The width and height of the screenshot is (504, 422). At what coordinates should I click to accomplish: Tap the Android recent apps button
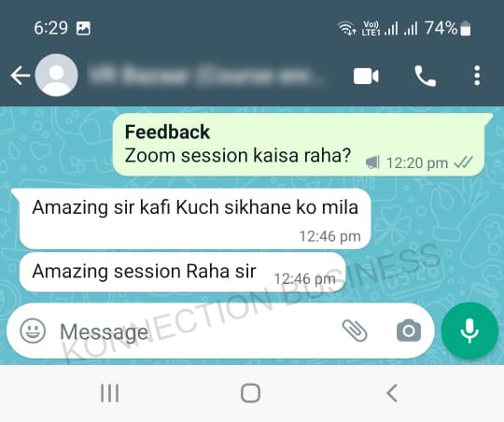tap(109, 393)
